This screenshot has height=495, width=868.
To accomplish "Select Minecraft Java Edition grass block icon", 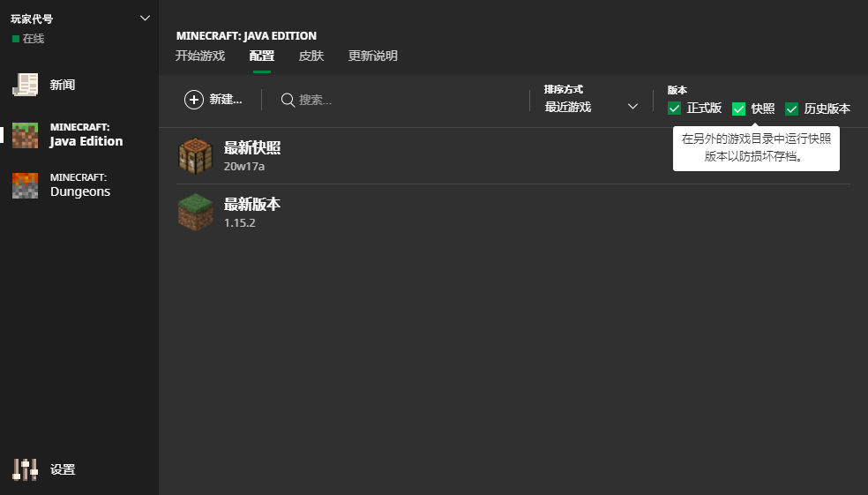I will click(x=25, y=135).
